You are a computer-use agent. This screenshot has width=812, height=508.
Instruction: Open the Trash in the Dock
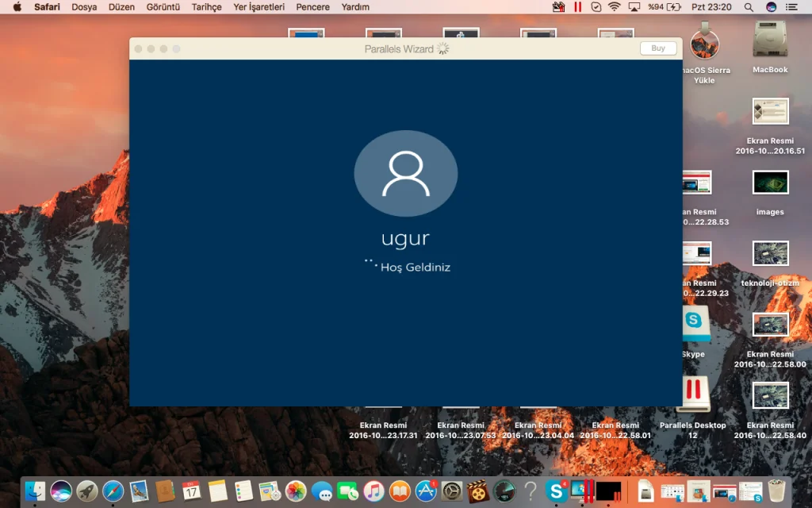pyautogui.click(x=775, y=491)
